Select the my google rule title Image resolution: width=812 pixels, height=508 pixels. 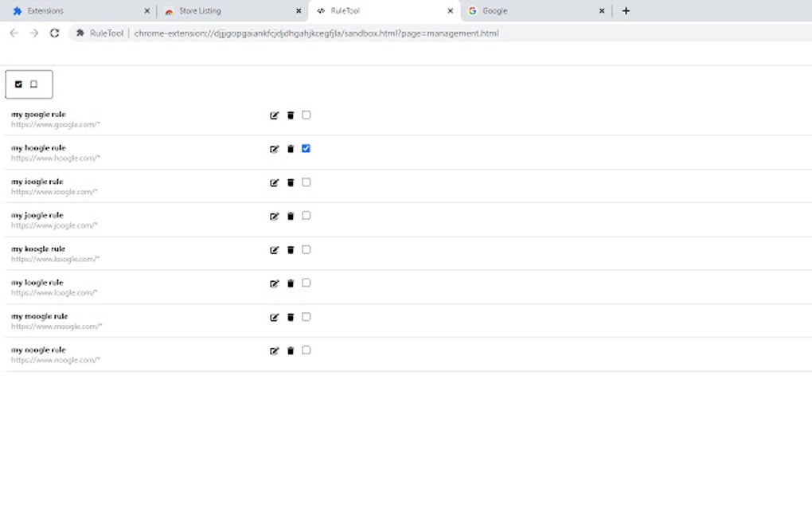[x=38, y=115]
